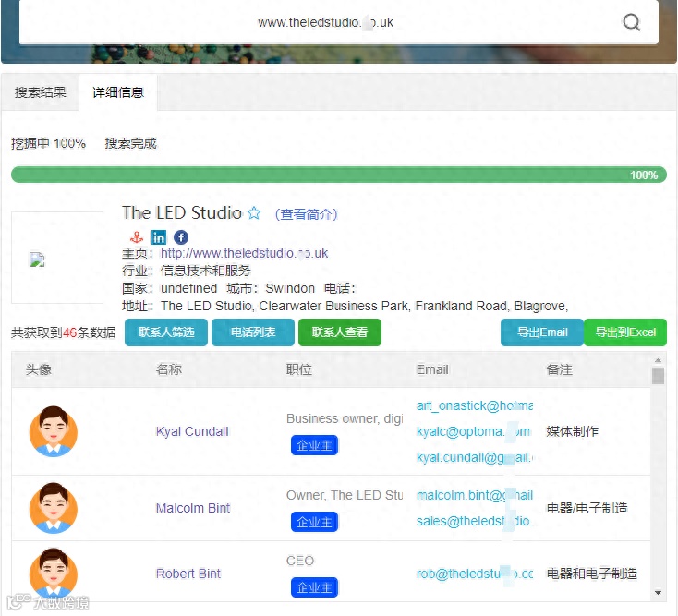The image size is (678, 616).
Task: Favorite The LED Studio via star icon
Action: 254,212
